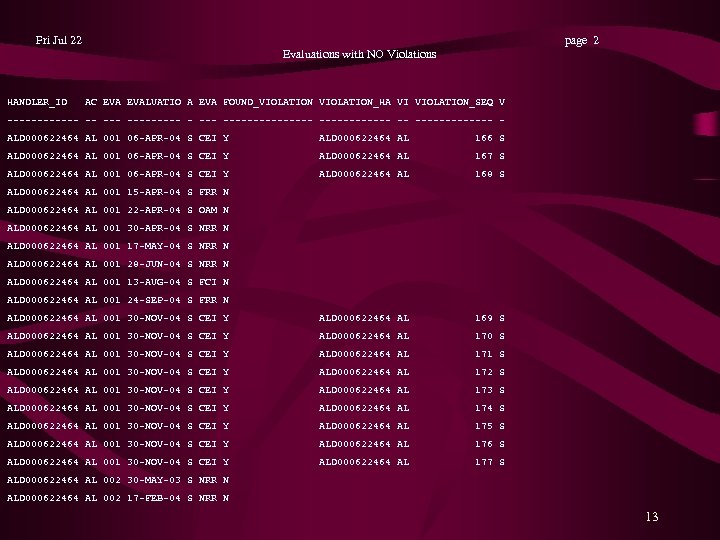This screenshot has height=540, width=720.
Task: Click violation sequence value "177"
Action: [484, 462]
